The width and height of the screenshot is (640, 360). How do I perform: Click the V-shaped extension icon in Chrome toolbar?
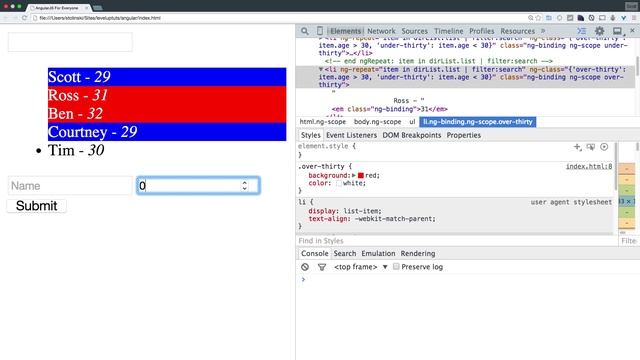click(624, 18)
